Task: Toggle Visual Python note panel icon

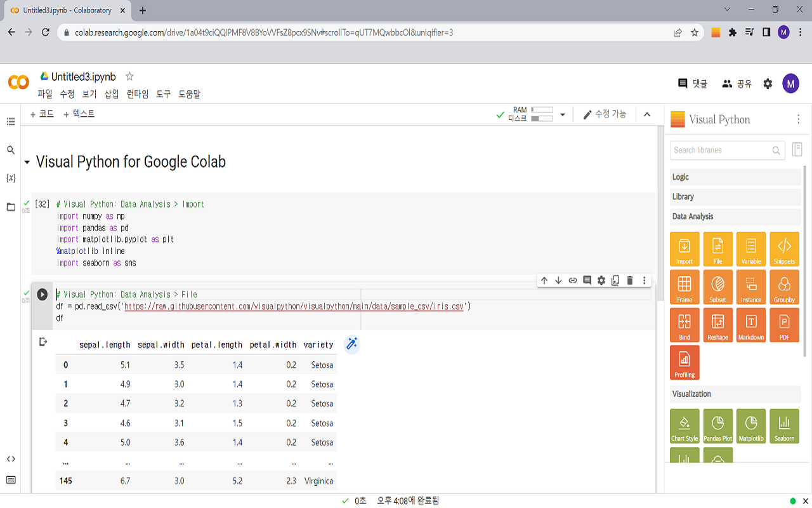Action: point(797,150)
